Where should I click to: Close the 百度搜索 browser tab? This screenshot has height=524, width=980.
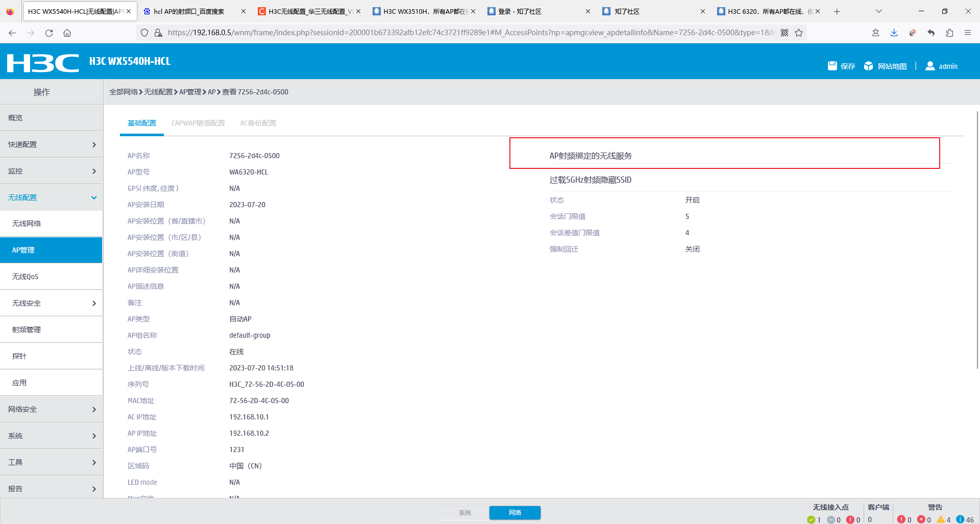pos(243,11)
